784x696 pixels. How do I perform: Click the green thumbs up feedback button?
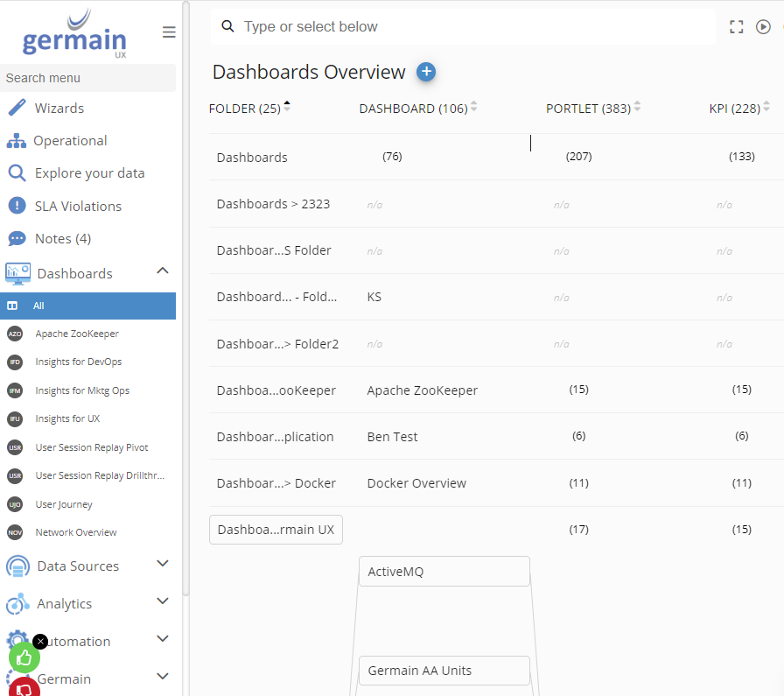(x=24, y=657)
